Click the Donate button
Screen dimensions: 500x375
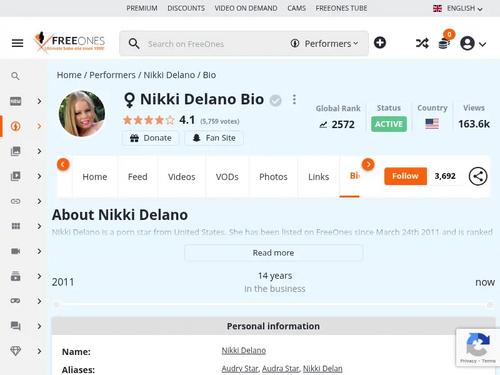[x=151, y=138]
